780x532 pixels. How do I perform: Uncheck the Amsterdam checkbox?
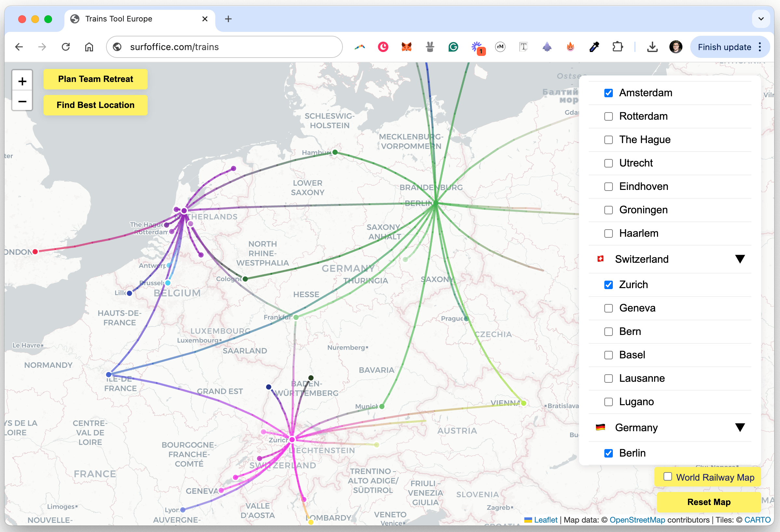point(609,93)
